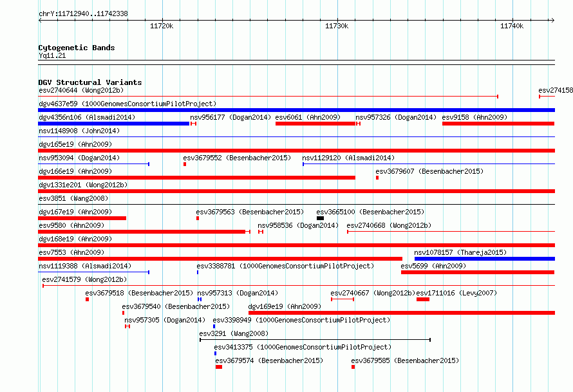Select the esv3398949 small blue marker
573x392 pixels.
[214, 326]
